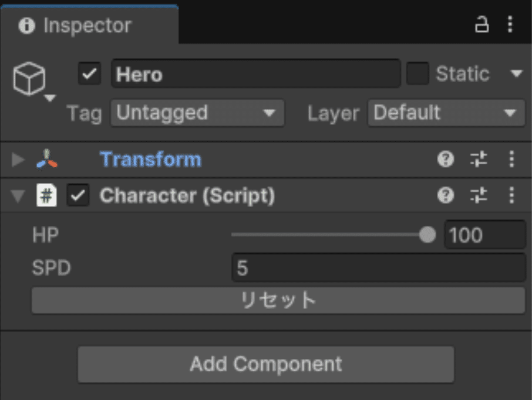Toggle the Hero active checkbox

coord(90,74)
